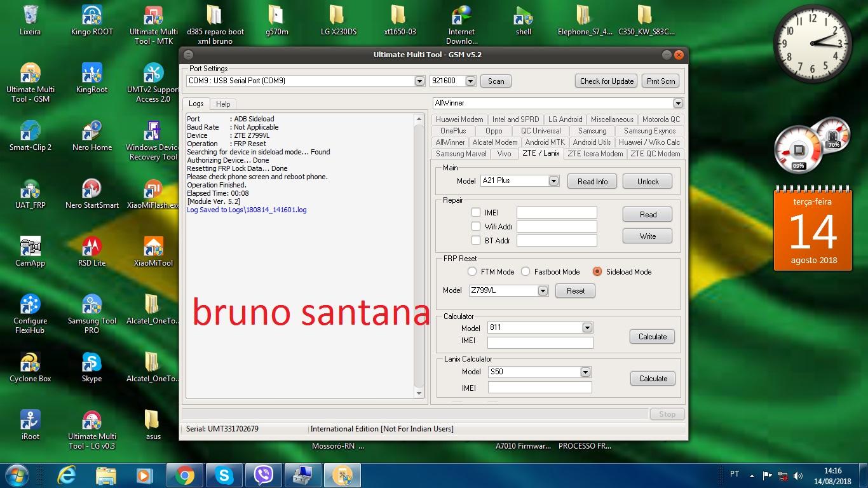
Task: Open the 921600 baud rate dropdown
Action: 470,81
